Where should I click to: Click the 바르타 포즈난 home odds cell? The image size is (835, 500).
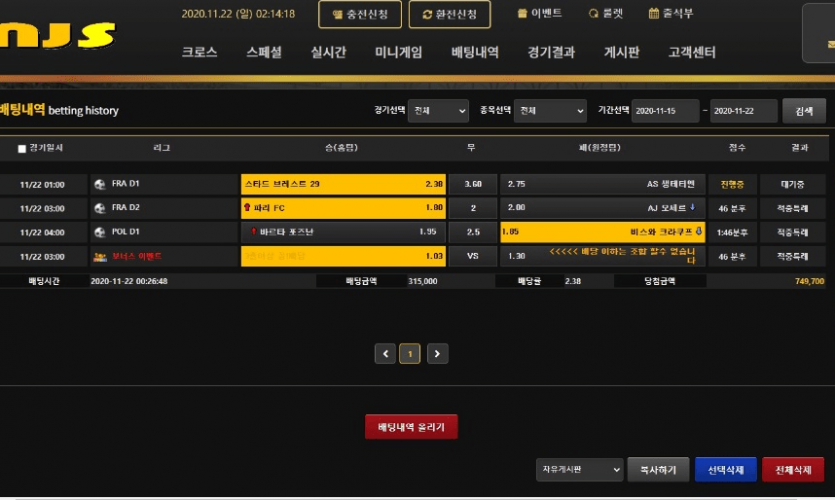tap(343, 232)
